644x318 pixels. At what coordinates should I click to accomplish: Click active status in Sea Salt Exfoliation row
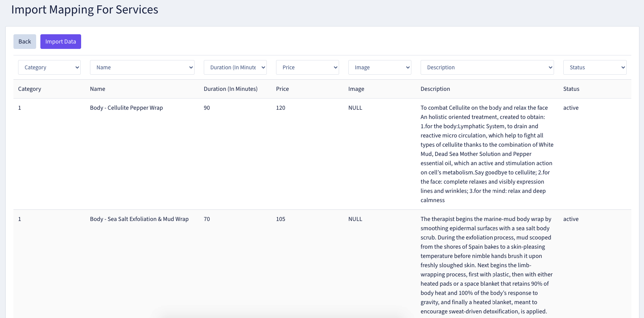(571, 219)
